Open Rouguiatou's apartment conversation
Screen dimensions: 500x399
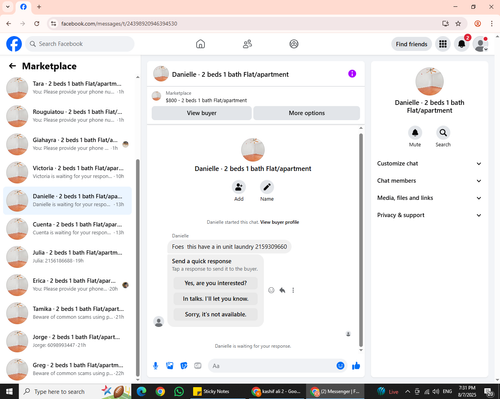pos(67,116)
